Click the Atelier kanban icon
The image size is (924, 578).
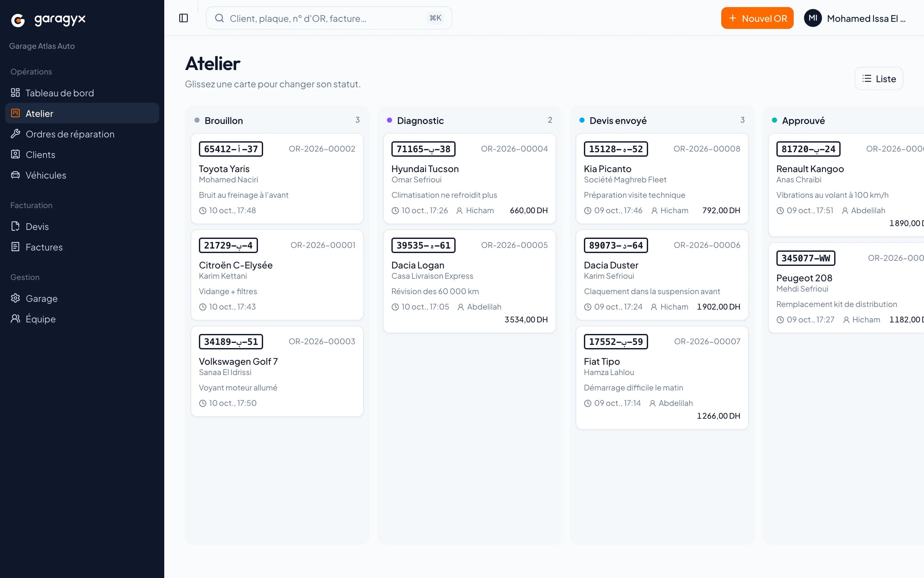click(x=15, y=113)
